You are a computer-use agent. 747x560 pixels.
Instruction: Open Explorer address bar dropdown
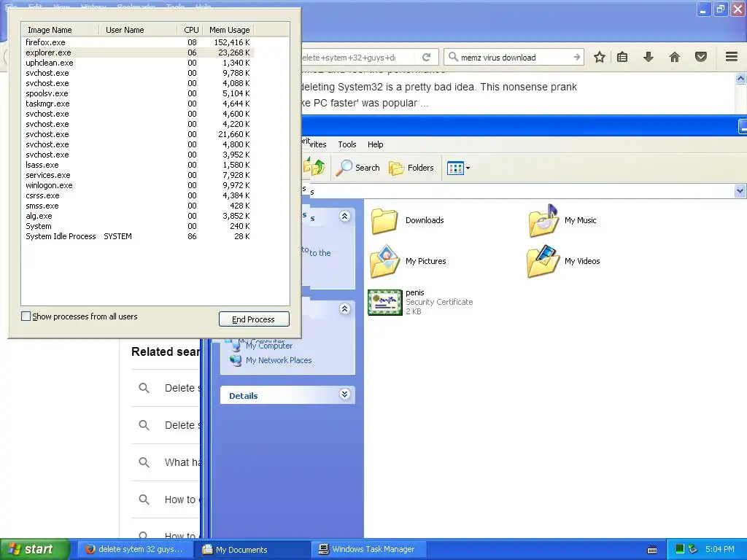click(x=740, y=191)
